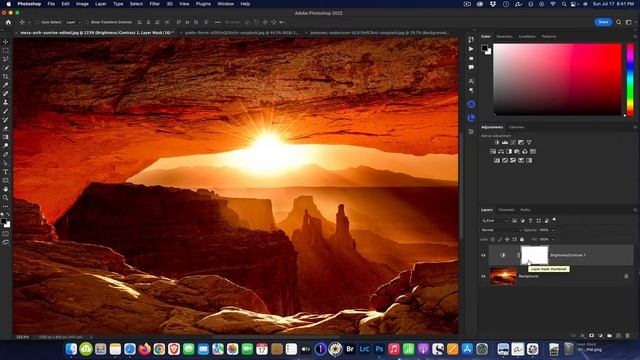Image resolution: width=640 pixels, height=360 pixels.
Task: Create a new layer from Layers panel
Action: [x=618, y=336]
